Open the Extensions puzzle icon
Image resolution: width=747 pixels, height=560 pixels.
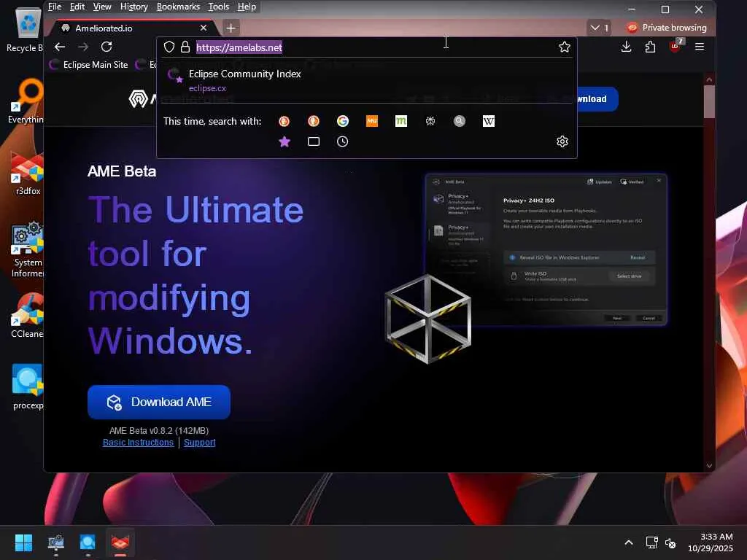pos(650,47)
